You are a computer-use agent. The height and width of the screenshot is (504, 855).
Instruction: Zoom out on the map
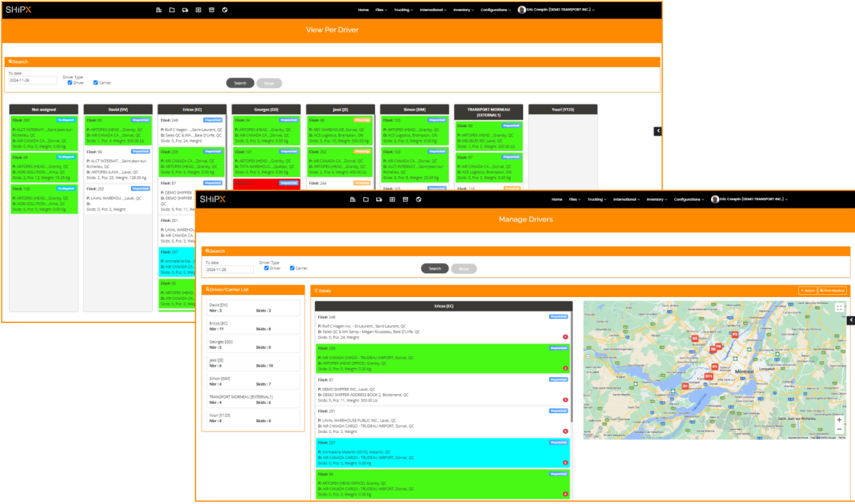click(839, 430)
